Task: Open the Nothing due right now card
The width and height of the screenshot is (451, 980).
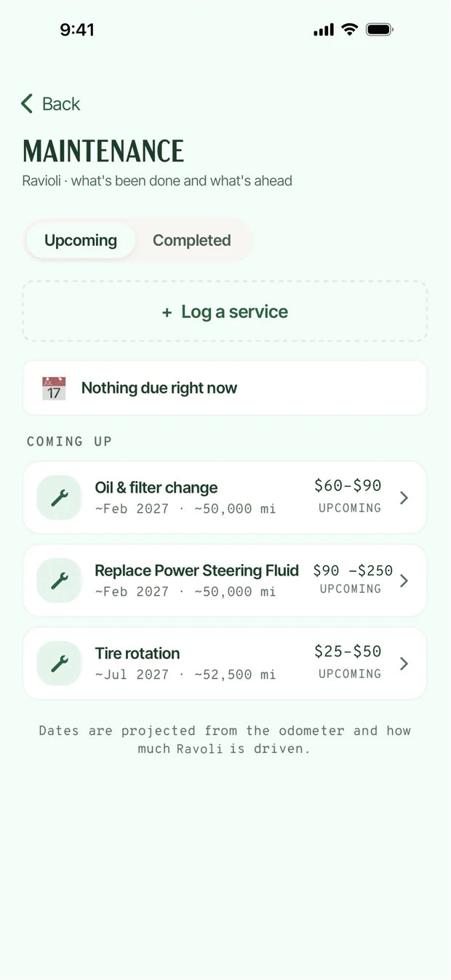Action: 225,388
